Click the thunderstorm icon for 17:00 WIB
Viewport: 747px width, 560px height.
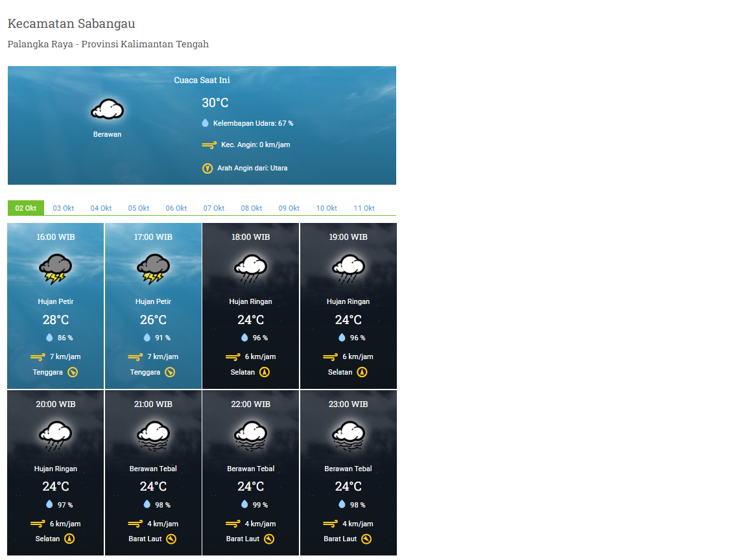pyautogui.click(x=153, y=268)
